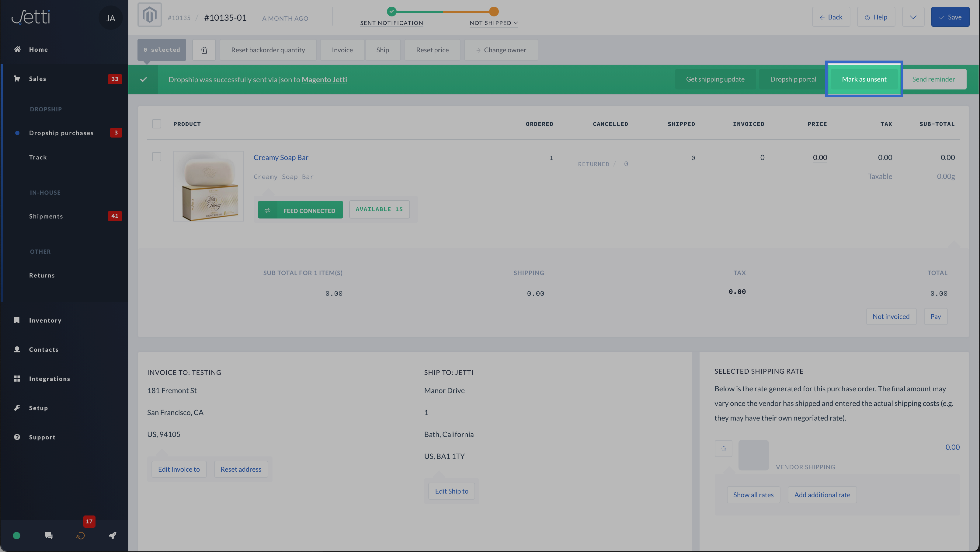
Task: Click the green status dot at bottom left
Action: 16,536
